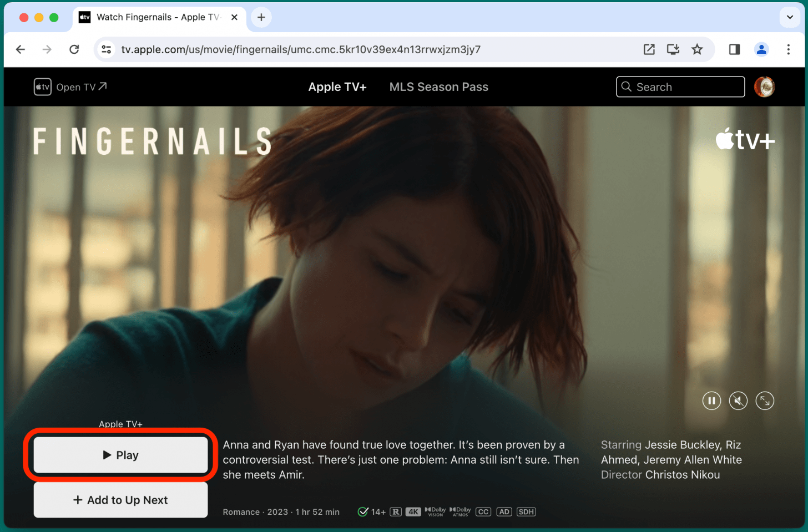Open a new browser tab
This screenshot has width=808, height=532.
[261, 17]
